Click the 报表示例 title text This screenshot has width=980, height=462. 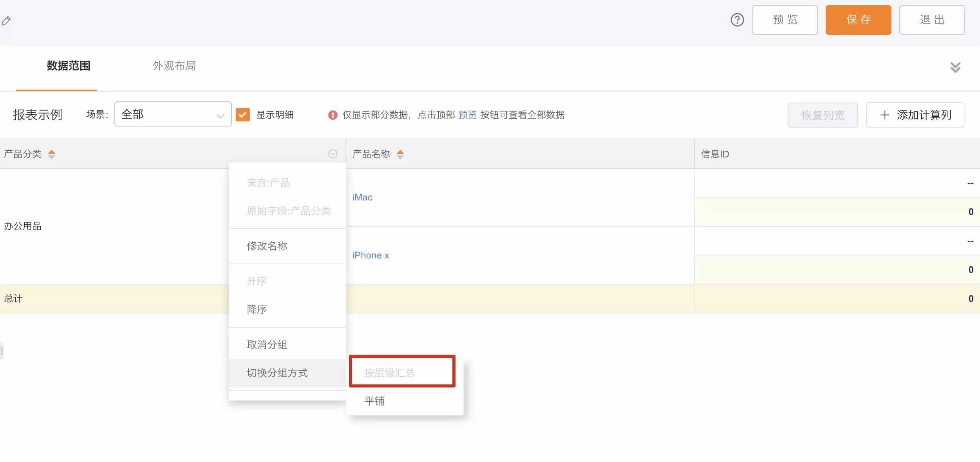(38, 115)
